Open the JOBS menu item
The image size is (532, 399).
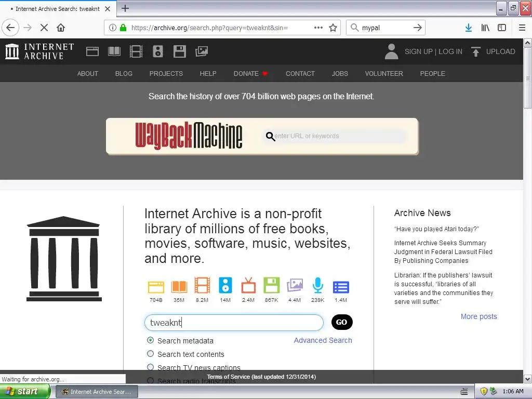340,74
